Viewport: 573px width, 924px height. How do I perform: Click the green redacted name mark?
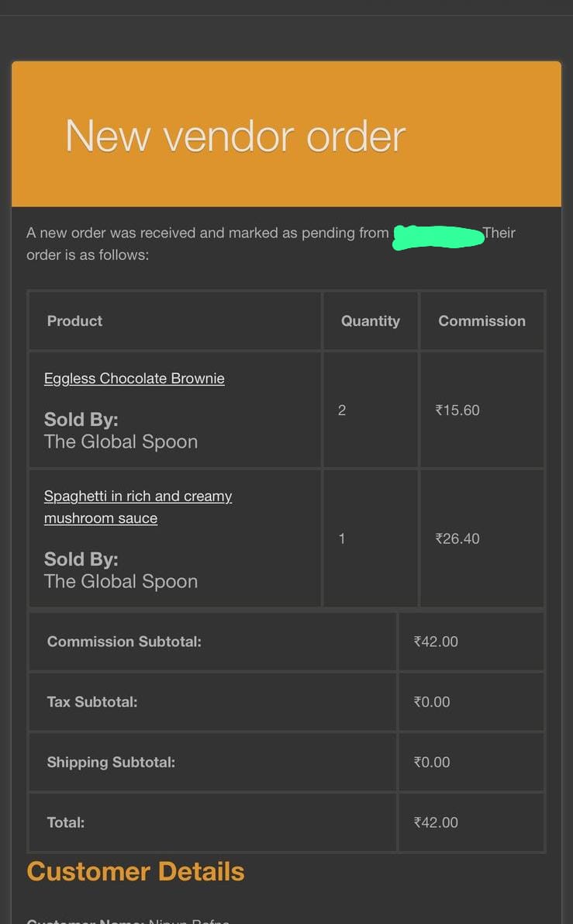pyautogui.click(x=438, y=236)
